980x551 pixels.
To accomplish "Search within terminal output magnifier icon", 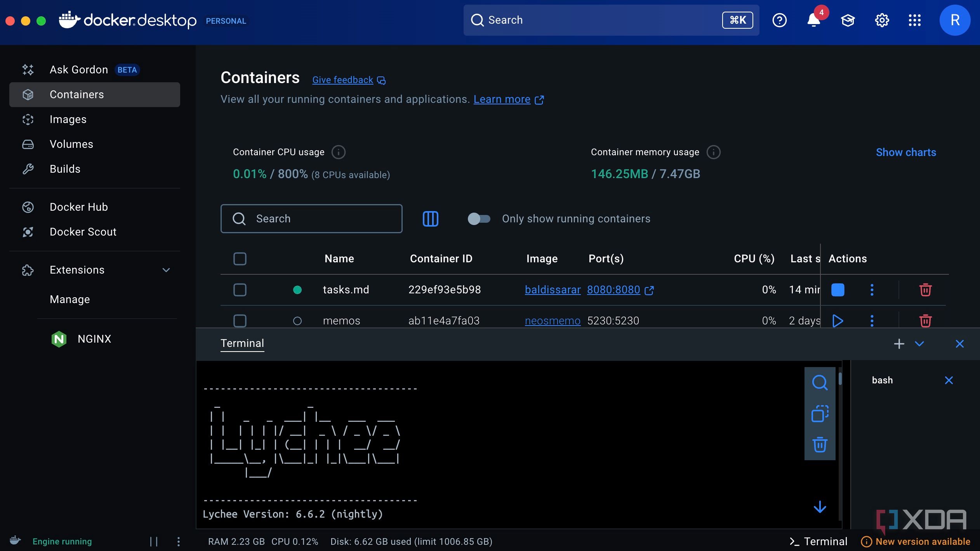I will [x=820, y=382].
